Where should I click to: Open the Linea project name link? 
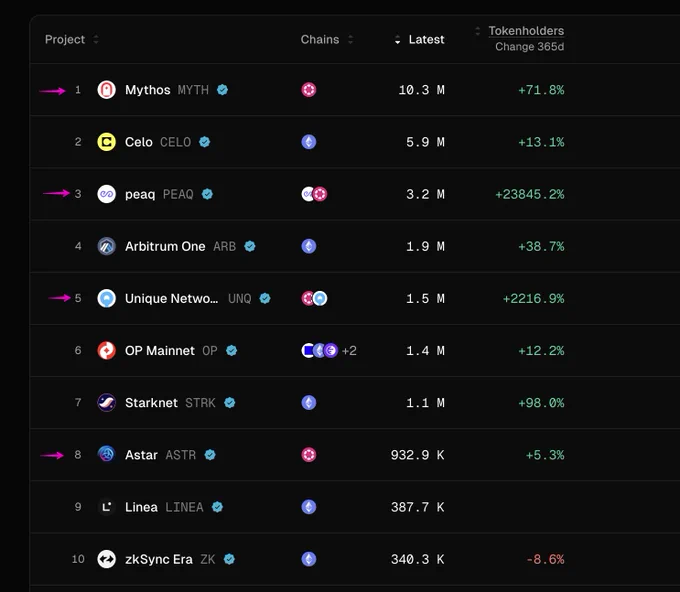pos(141,507)
